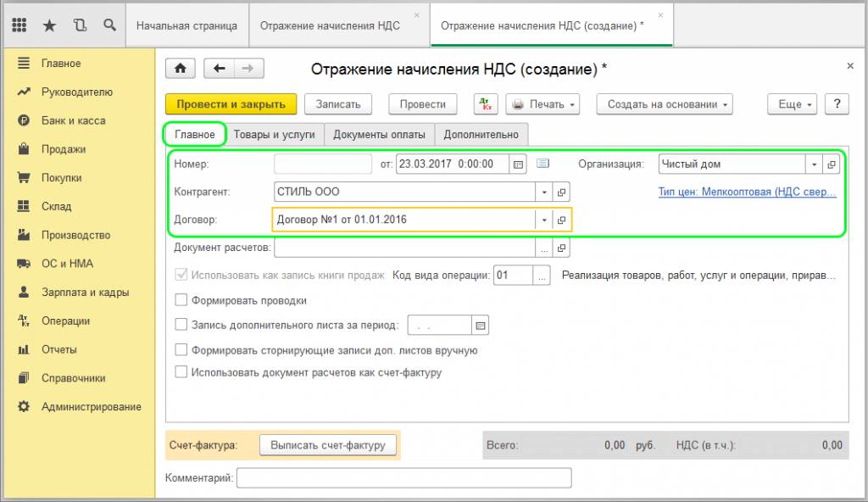This screenshot has height=502, width=868.
Task: Switch to Документы оплаты tab
Action: 379,135
